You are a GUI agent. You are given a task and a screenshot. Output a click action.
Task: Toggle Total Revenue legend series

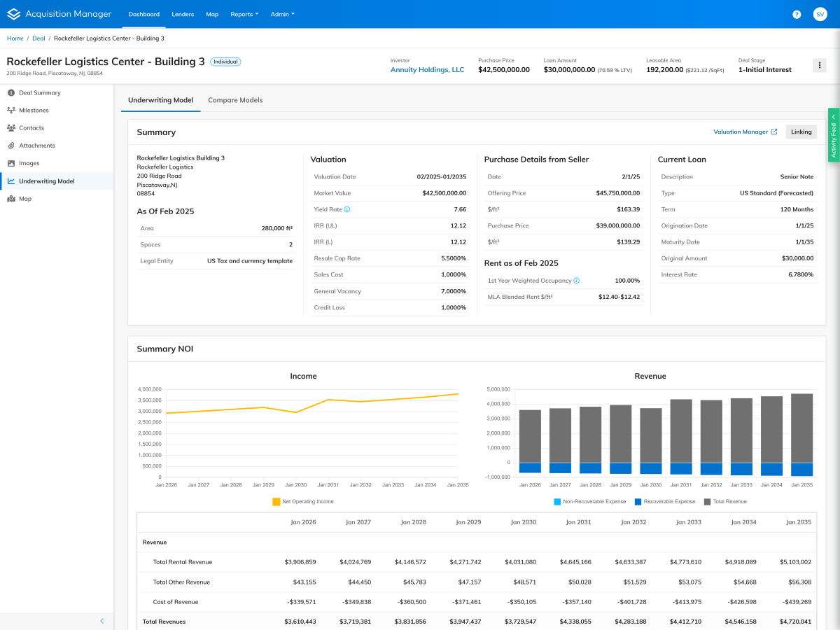point(725,502)
